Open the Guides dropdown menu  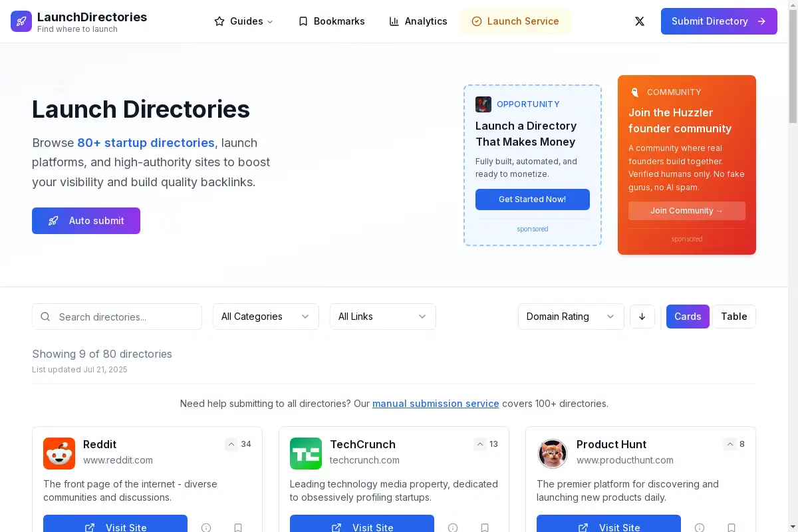coord(243,21)
